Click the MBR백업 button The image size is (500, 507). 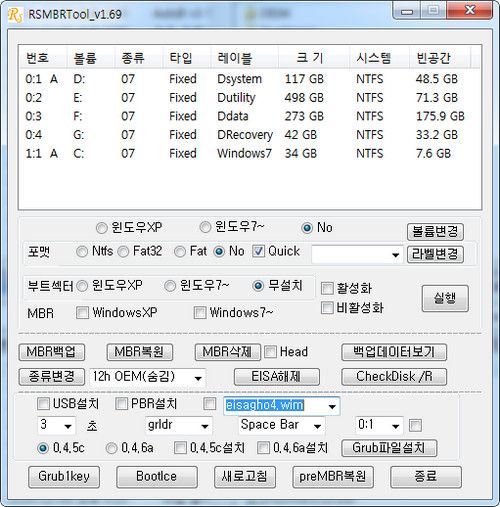pos(52,352)
